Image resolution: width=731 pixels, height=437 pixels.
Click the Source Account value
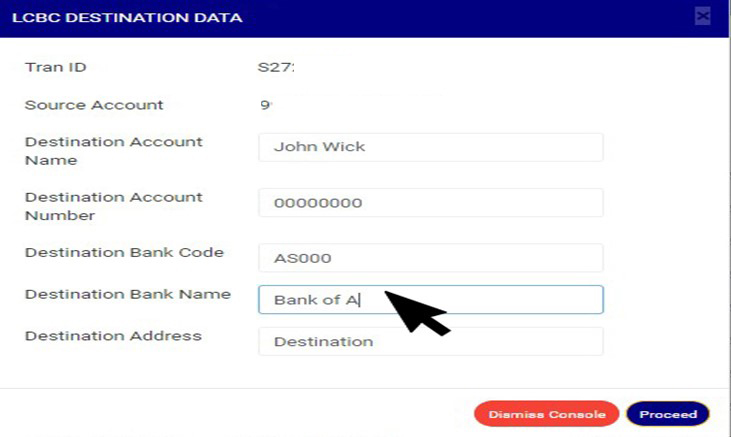pyautogui.click(x=266, y=105)
